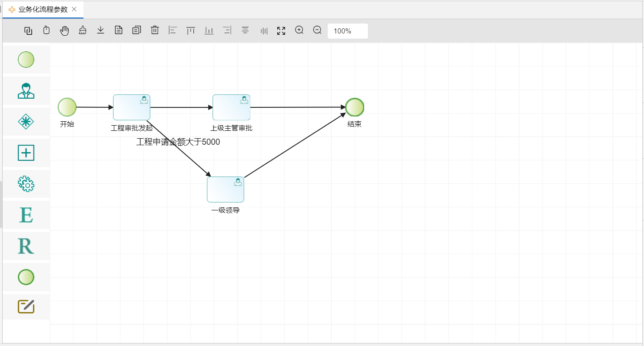Screen dimensions: 644x346
Task: Pick the letter R element in palette
Action: coord(26,246)
